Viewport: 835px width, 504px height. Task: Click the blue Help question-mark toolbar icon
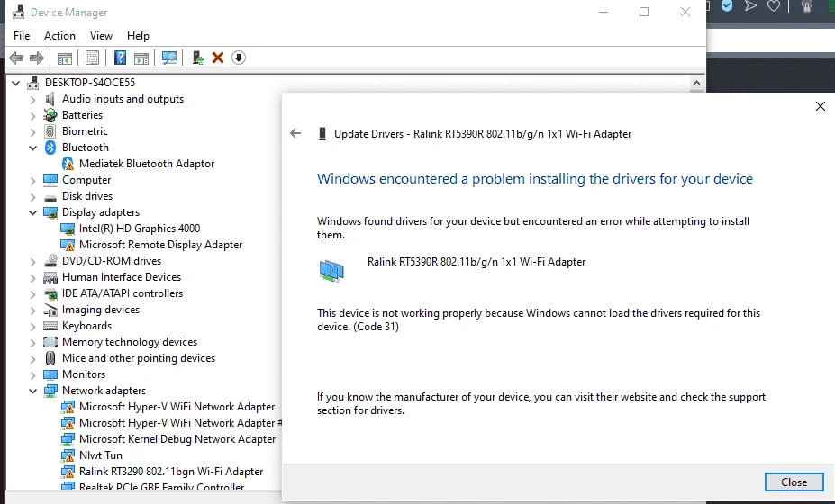click(121, 58)
